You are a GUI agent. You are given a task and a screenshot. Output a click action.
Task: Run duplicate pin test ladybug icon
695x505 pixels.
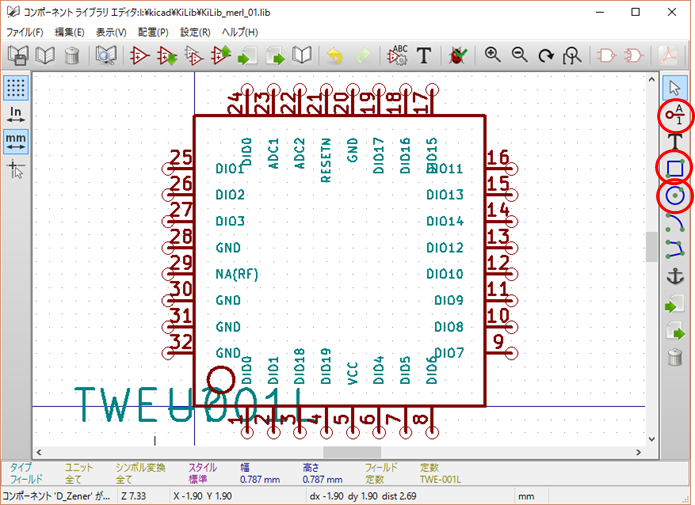(457, 56)
